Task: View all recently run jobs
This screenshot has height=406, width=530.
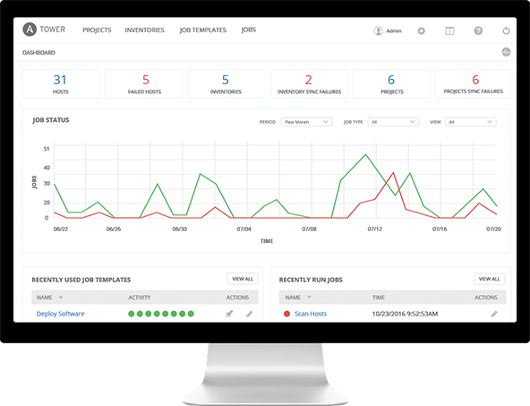Action: click(489, 279)
